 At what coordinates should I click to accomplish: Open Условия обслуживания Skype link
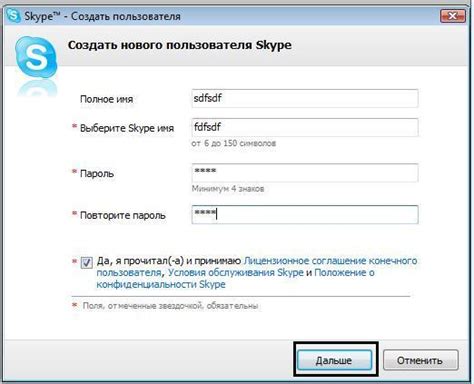tap(235, 273)
